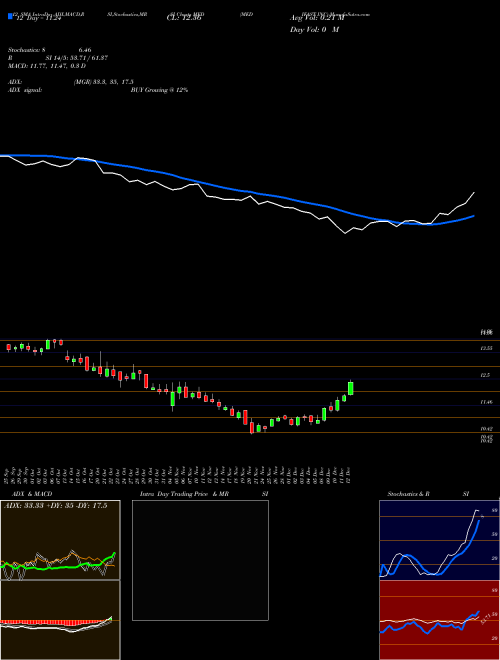Click the SI 14/3: 33.71 / 61.37 value
500x660 pixels.
77,58
